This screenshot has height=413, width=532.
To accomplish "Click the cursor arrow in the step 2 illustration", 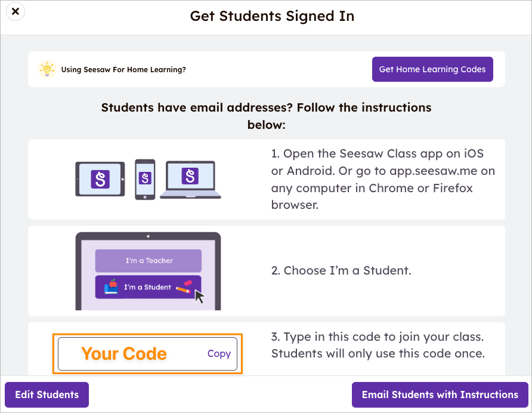I will coord(200,295).
